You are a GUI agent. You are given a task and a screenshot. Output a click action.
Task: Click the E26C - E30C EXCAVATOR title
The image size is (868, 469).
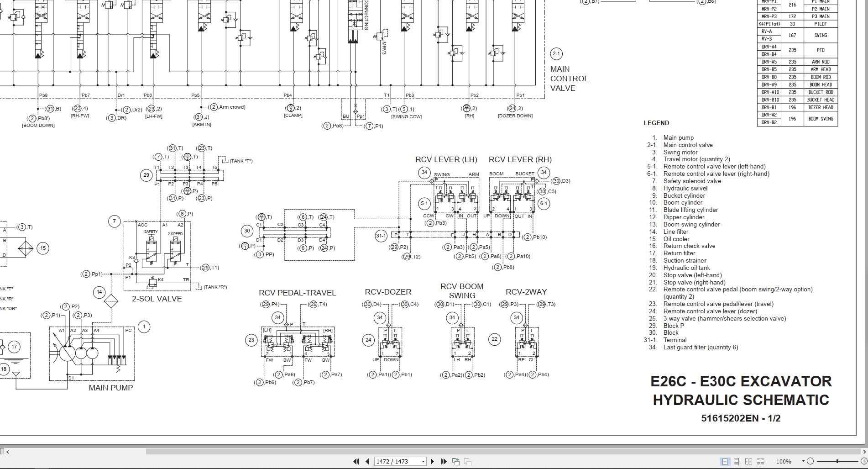click(741, 381)
